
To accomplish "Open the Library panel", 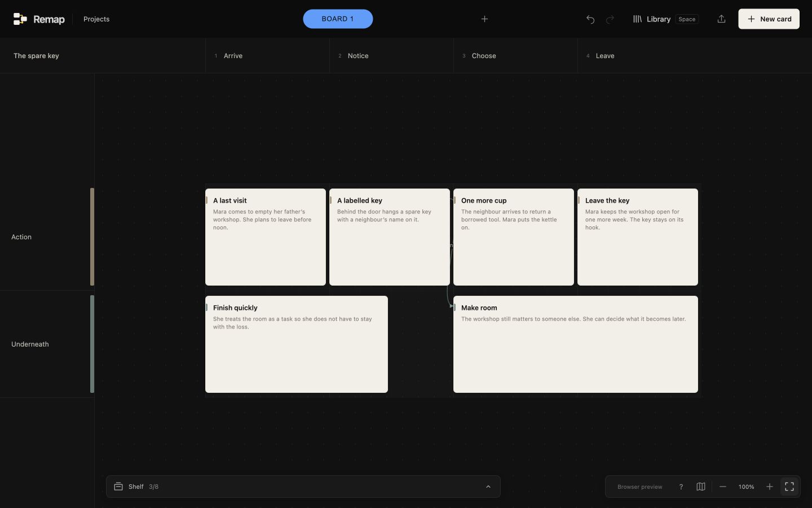I will (652, 19).
